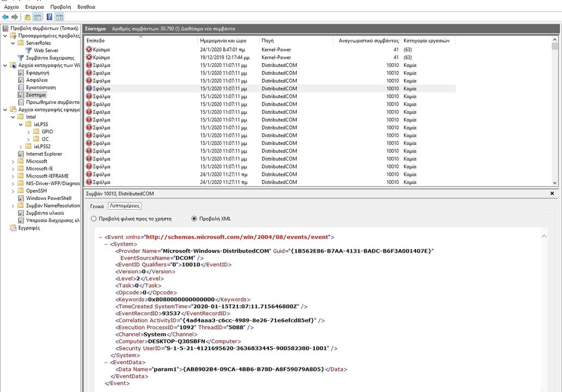Collapse the System node in XML view
Viewport: 562px width, 392px height.
tap(106, 244)
